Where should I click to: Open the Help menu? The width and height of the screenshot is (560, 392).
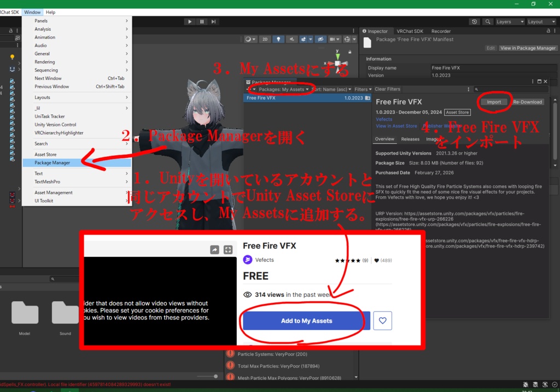coord(50,12)
